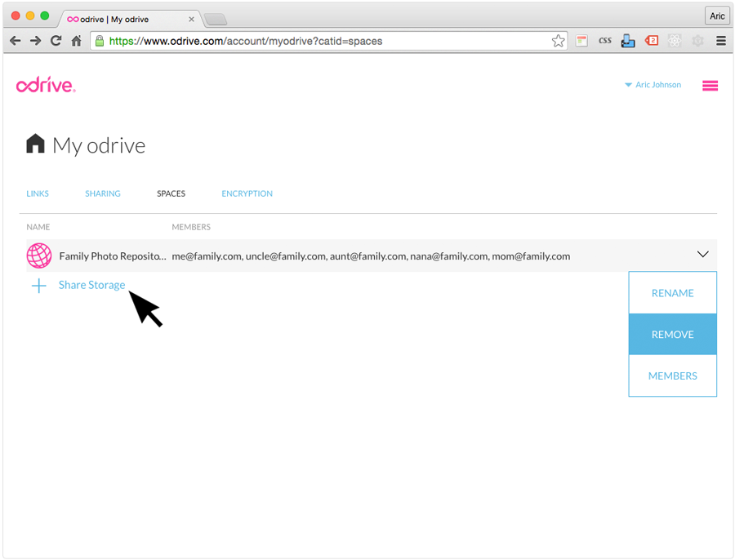Open the pink hamburger menu in odrive
The width and height of the screenshot is (735, 560).
710,85
